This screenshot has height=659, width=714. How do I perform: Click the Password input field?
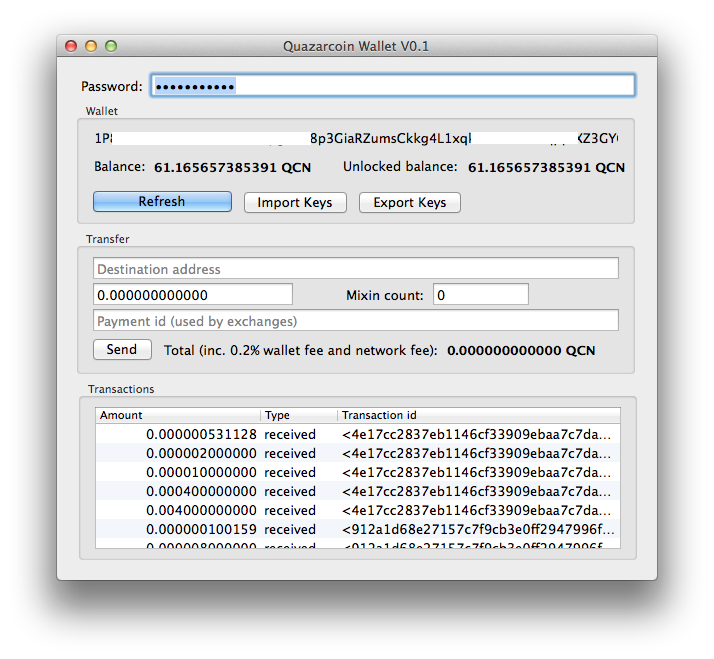(x=393, y=85)
